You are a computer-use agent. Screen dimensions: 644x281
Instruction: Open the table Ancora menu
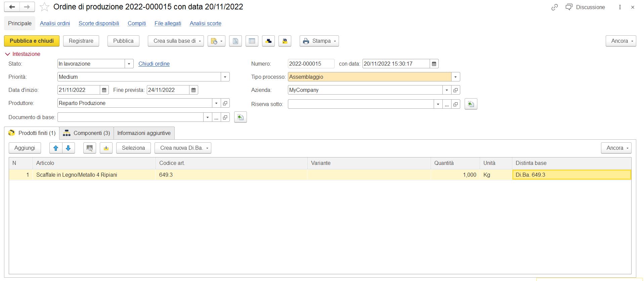pos(616,148)
